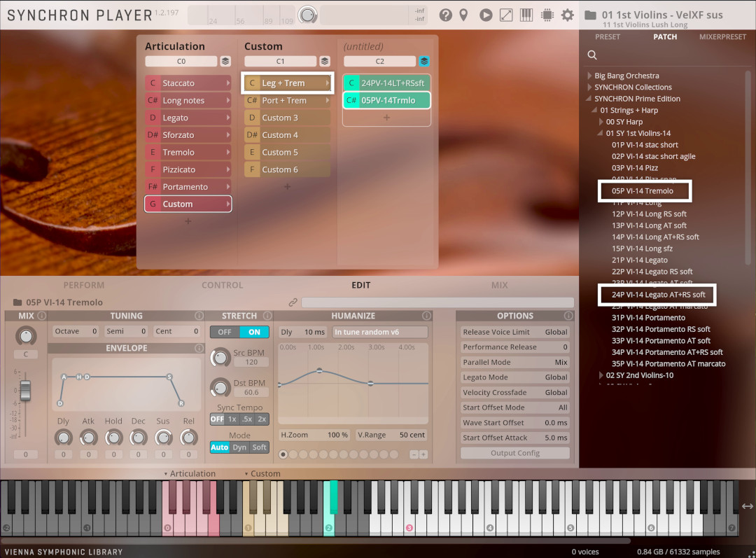
Task: Click the folder icon beside 01 1st Violins
Action: coord(590,15)
